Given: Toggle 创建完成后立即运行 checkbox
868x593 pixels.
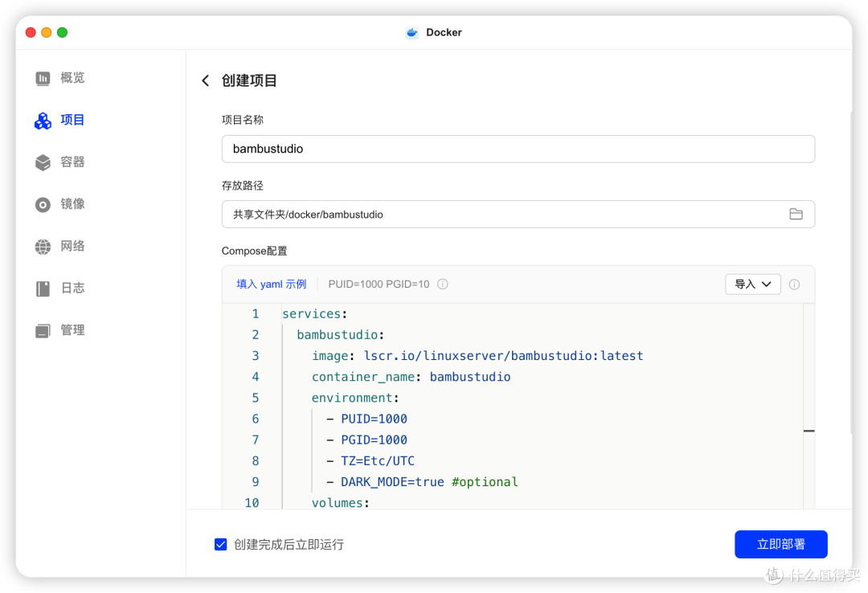Looking at the screenshot, I should pos(220,544).
